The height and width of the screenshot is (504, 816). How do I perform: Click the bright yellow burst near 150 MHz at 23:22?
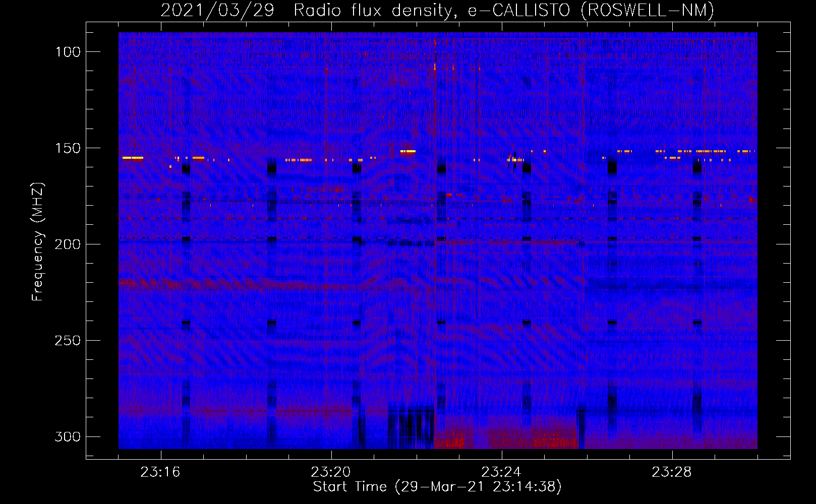pyautogui.click(x=407, y=151)
